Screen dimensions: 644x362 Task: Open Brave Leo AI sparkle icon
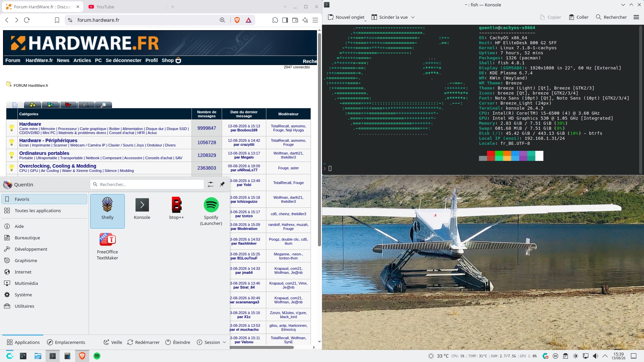[x=305, y=20]
